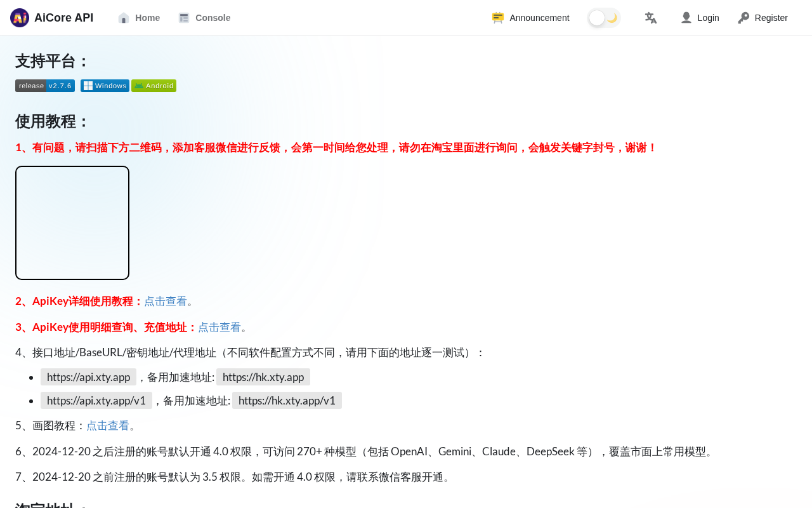Screen dimensions: 812x508
Task: Click the release v2.7.6 badge
Action: pos(45,86)
